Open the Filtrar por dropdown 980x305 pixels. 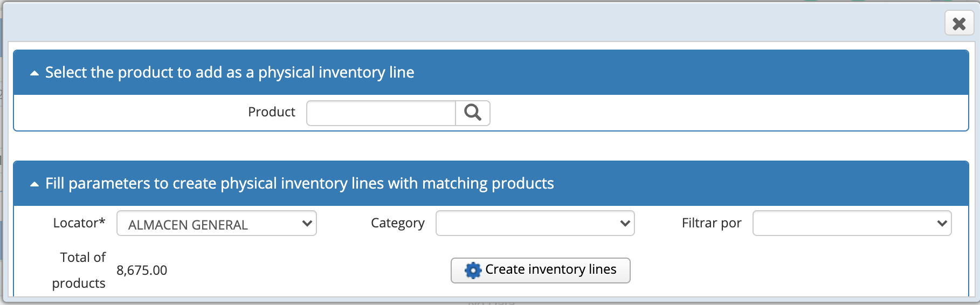(852, 223)
